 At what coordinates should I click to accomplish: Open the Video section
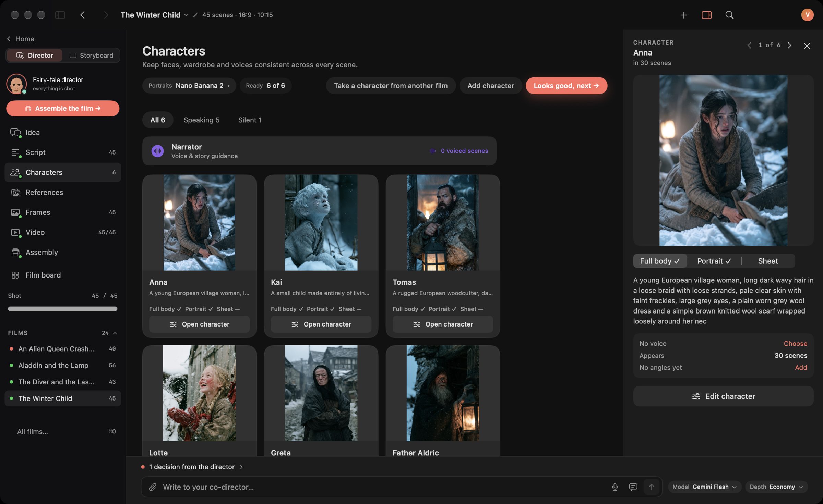coord(63,232)
